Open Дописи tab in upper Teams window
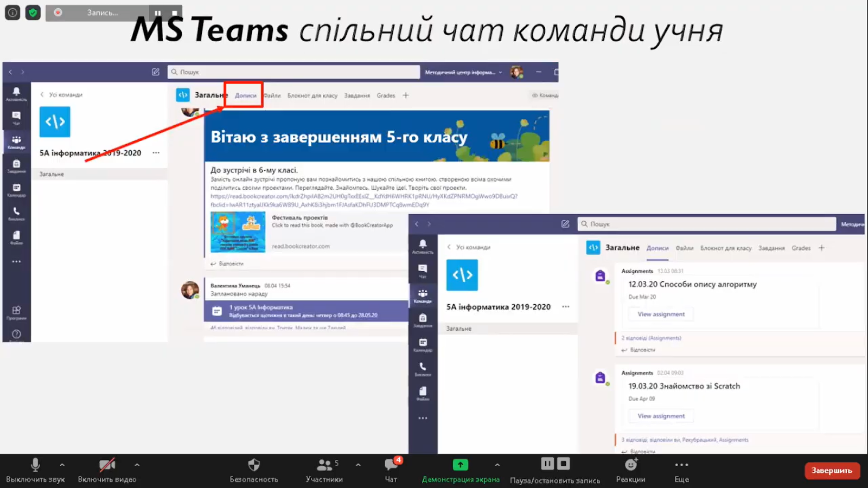Screen dimensions: 868x488 coord(245,95)
